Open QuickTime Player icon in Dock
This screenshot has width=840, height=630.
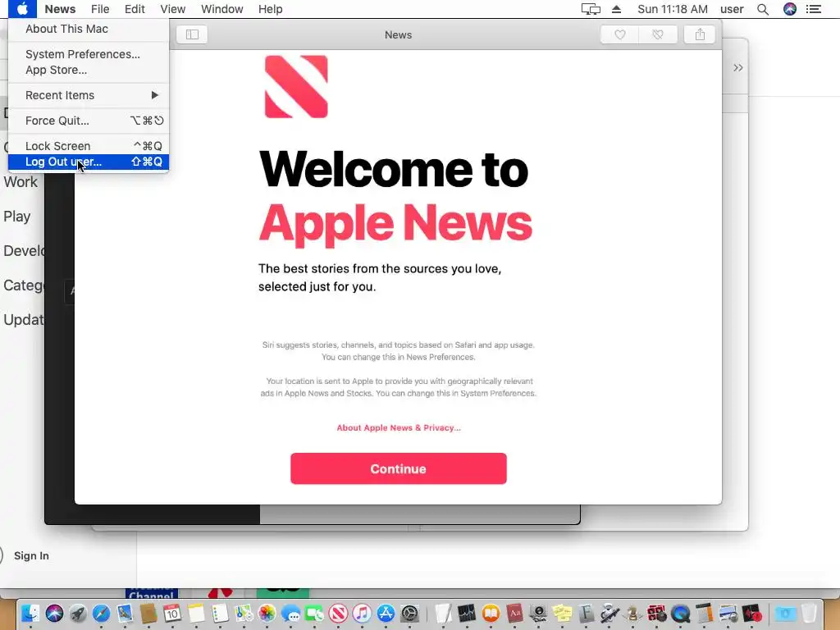tap(680, 614)
